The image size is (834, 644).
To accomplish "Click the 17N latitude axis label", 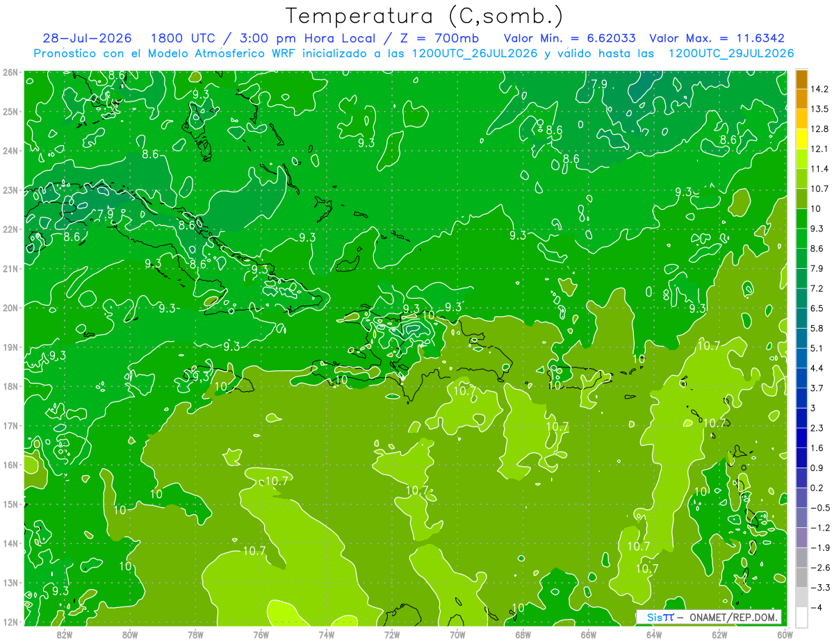I will (x=10, y=425).
